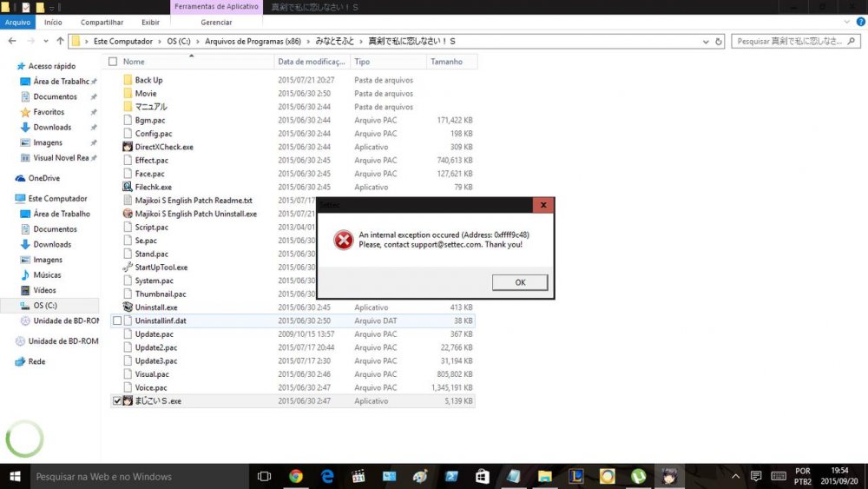Click the up-arrow navigation icon
The width and height of the screenshot is (868, 489).
click(60, 41)
